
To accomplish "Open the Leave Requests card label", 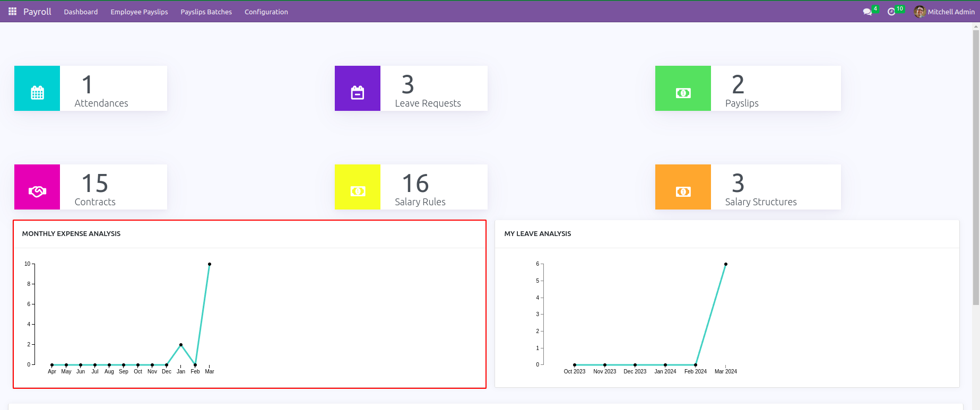I will coord(428,103).
